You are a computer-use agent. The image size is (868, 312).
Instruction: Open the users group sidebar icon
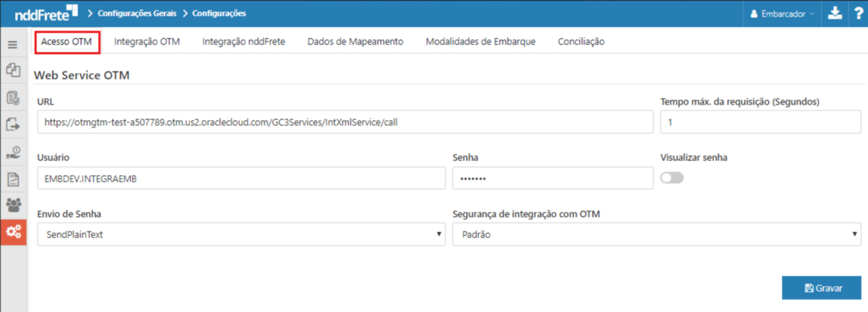(12, 205)
